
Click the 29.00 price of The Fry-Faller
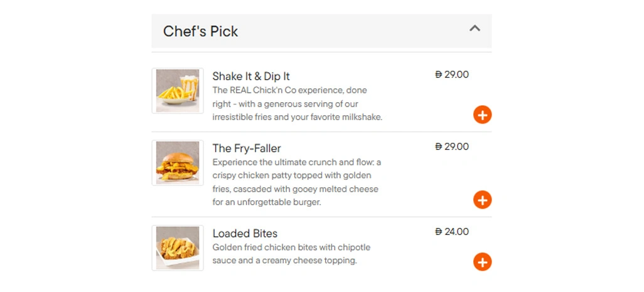pos(456,147)
